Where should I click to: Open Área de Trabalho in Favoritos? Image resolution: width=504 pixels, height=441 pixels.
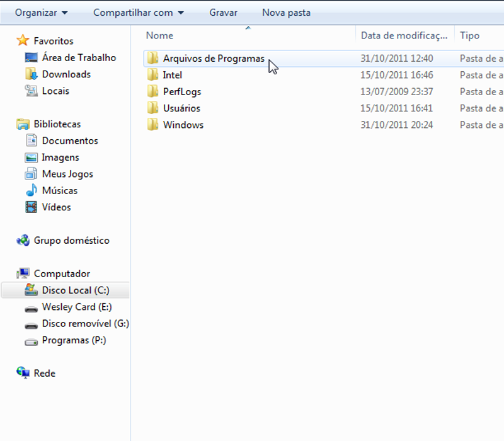pos(79,57)
